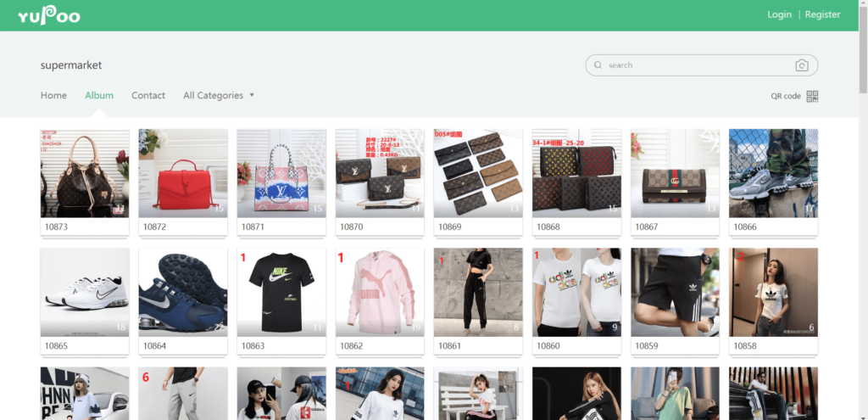Click album title 10871

pyautogui.click(x=253, y=227)
